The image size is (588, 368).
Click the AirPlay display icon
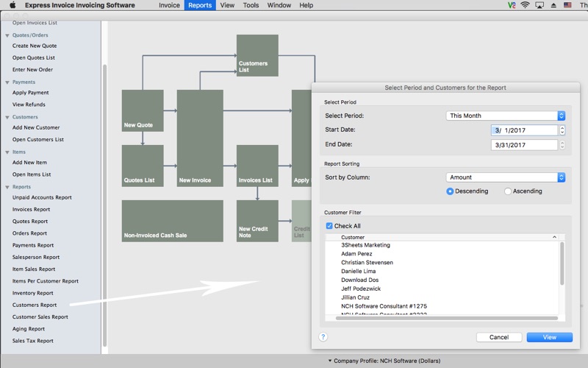540,5
